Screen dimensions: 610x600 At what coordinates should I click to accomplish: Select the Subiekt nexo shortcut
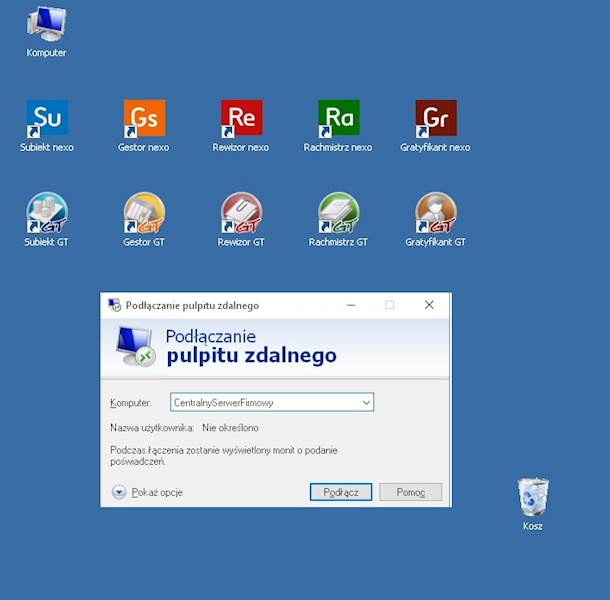[47, 126]
